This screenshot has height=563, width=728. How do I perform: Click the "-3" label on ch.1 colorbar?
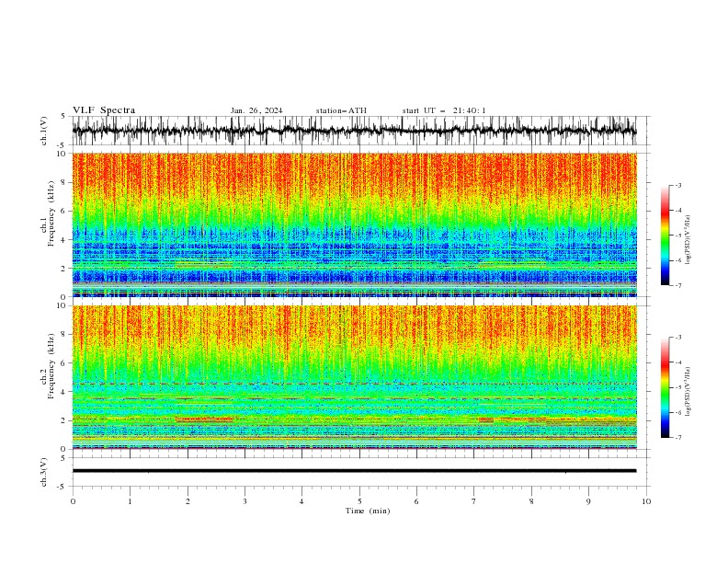coord(678,185)
